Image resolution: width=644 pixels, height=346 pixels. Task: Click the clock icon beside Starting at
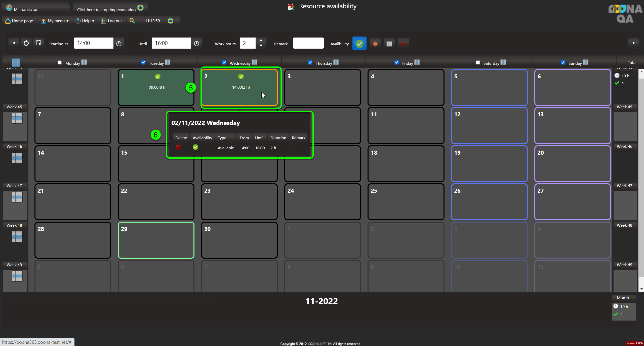[x=119, y=44]
